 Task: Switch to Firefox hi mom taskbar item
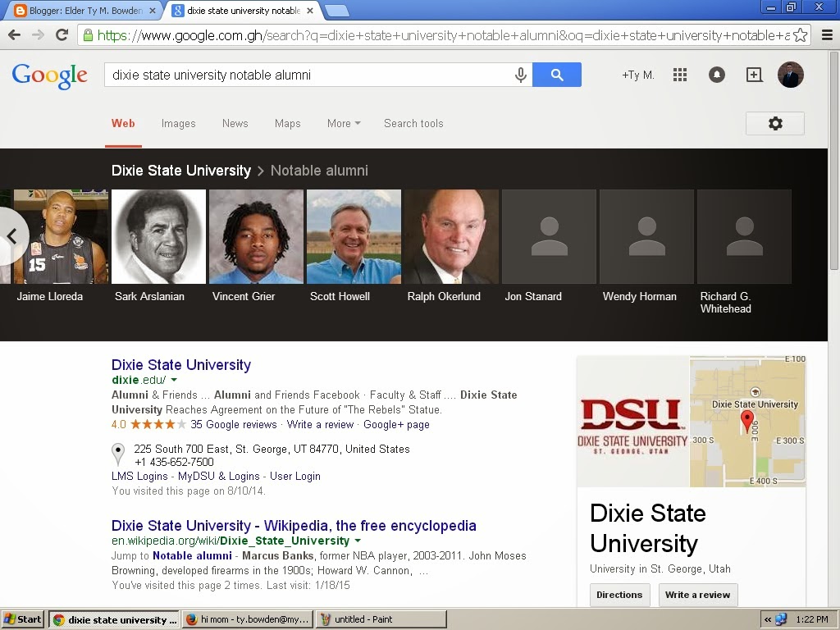point(248,619)
